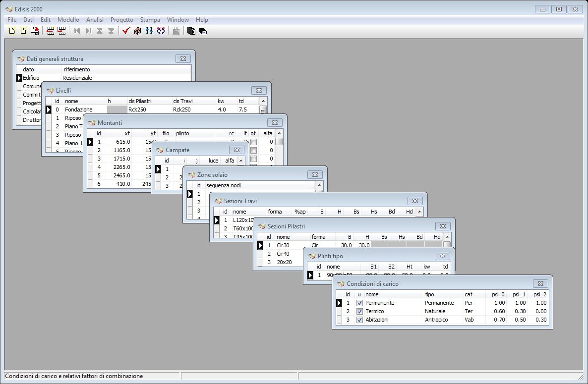Click the Livelli window title icon
The image size is (588, 384).
[x=50, y=91]
